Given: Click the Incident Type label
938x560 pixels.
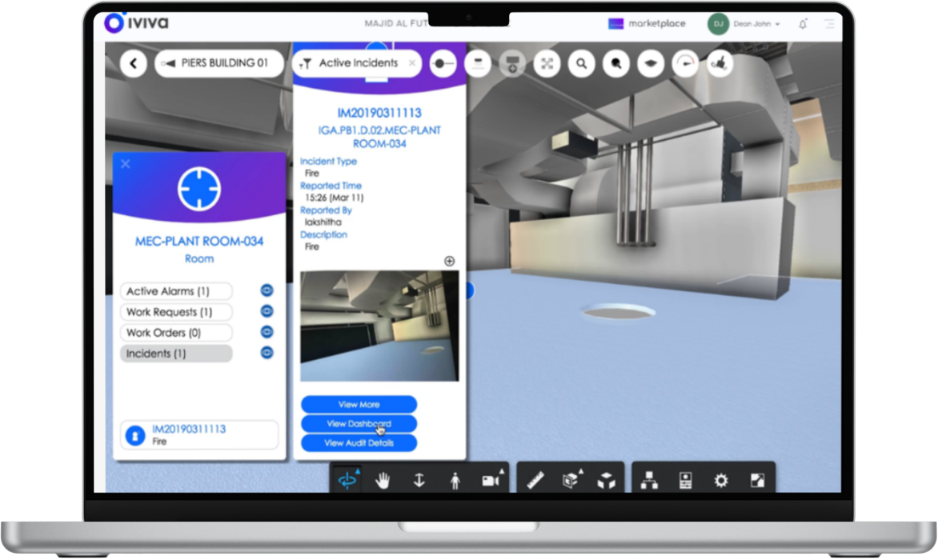Looking at the screenshot, I should [328, 162].
